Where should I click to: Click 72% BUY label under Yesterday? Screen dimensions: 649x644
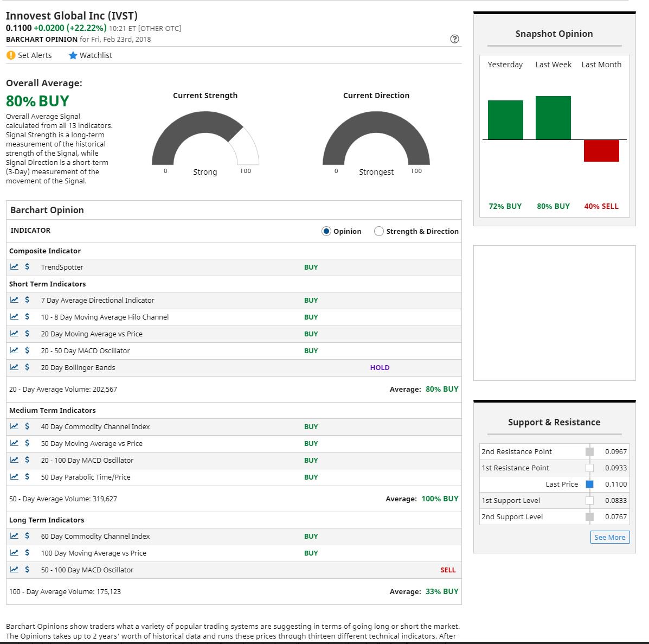coord(505,206)
